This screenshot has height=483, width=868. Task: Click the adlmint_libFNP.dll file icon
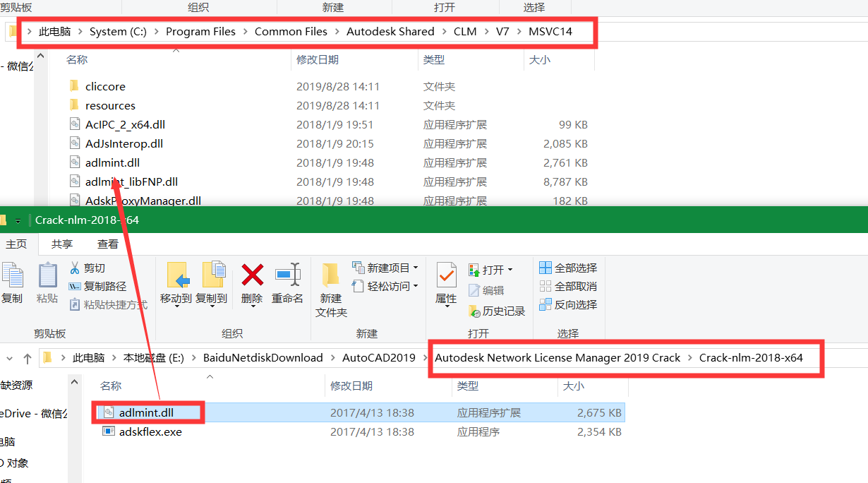coord(75,181)
